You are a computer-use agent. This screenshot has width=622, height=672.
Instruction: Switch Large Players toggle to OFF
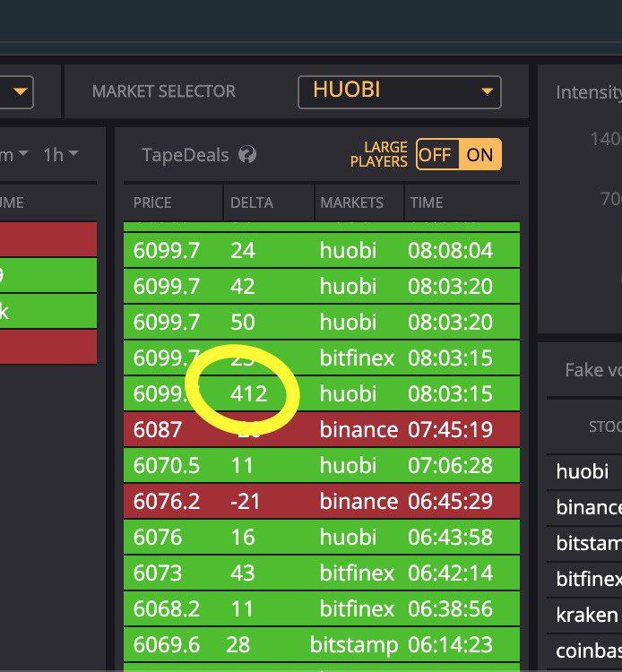pyautogui.click(x=436, y=154)
